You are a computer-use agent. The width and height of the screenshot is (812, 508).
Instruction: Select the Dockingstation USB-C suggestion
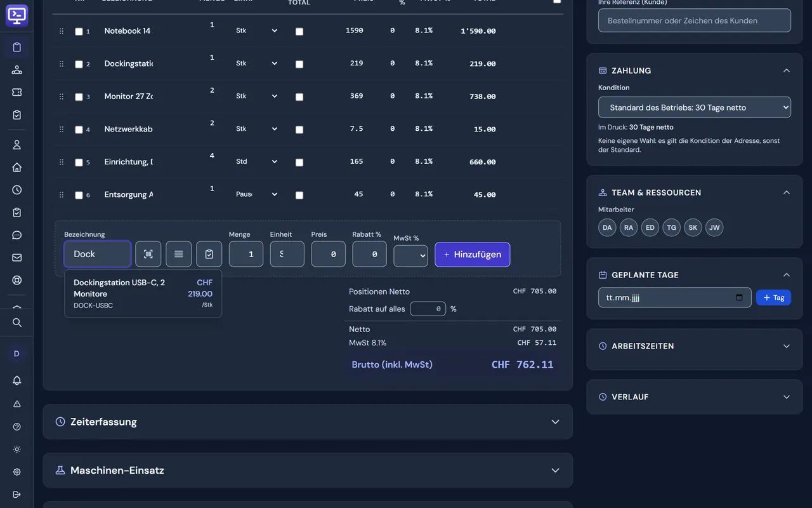coord(143,293)
